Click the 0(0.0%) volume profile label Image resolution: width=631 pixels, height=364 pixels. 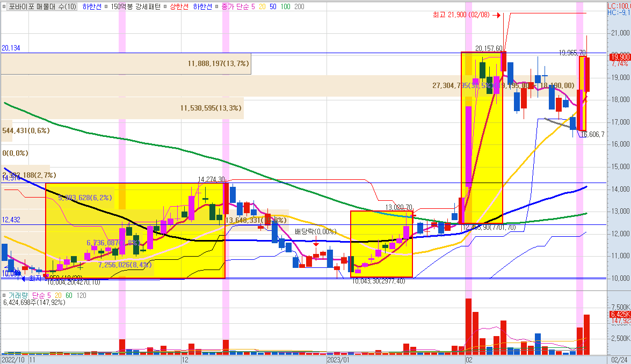coord(15,153)
